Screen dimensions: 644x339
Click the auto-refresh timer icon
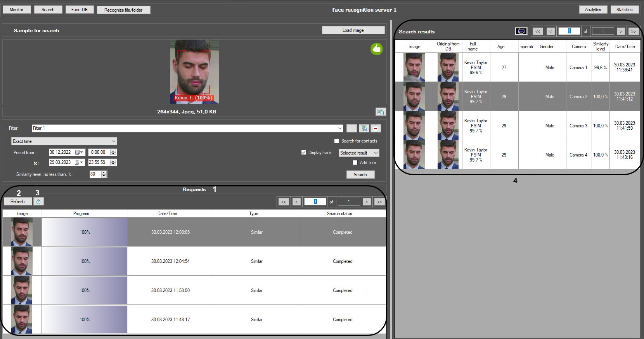point(38,202)
